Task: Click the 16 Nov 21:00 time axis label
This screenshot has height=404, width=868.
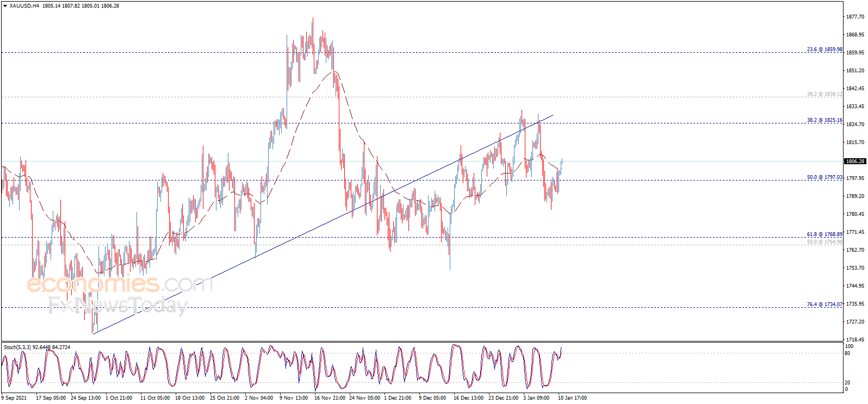Action: (x=330, y=398)
